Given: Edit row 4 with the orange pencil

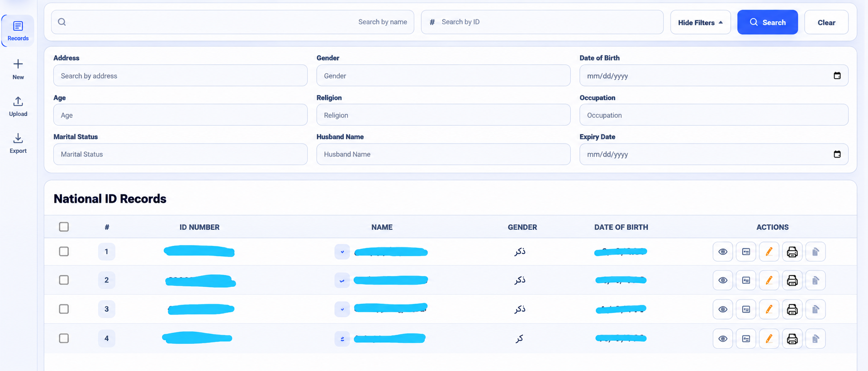Looking at the screenshot, I should coord(769,338).
